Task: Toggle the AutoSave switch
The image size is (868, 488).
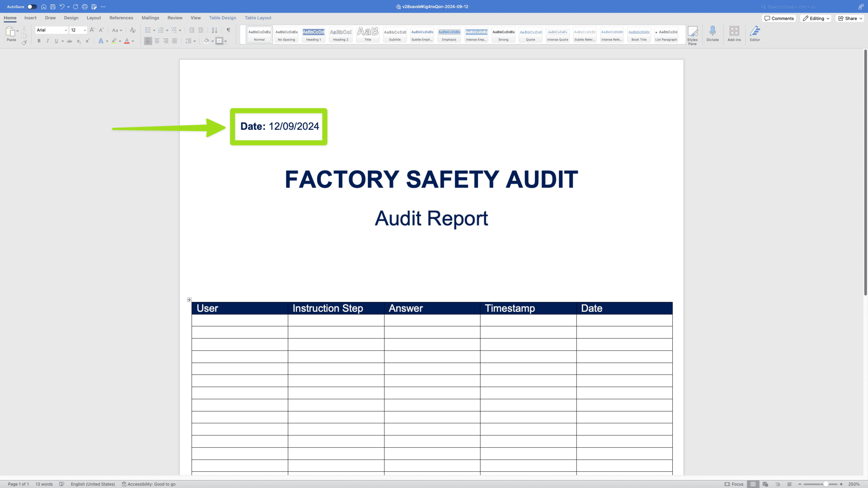Action: point(32,7)
